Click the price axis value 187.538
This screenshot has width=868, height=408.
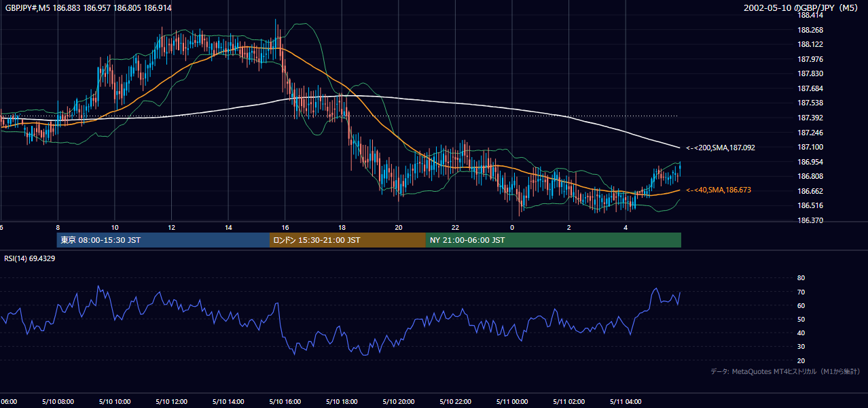810,103
